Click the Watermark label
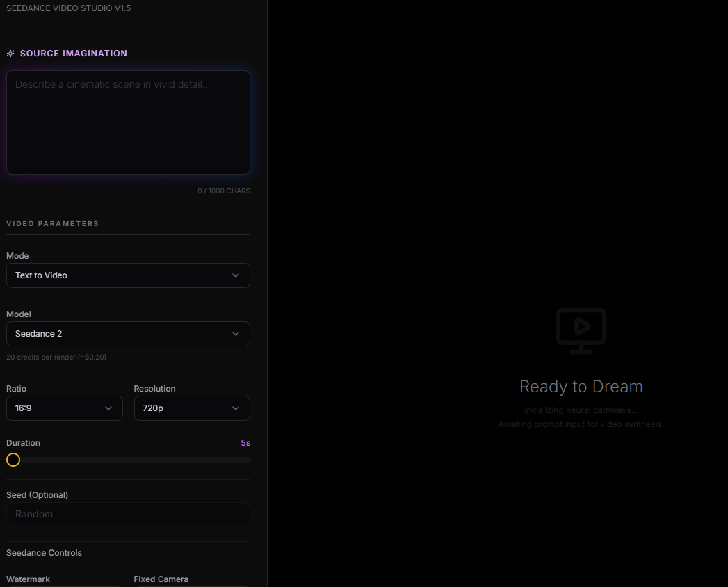The height and width of the screenshot is (587, 728). (x=28, y=579)
